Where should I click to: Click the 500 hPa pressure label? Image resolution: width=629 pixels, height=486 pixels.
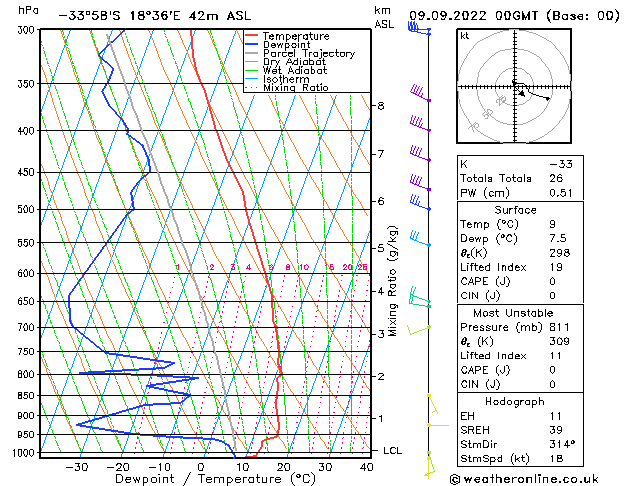coord(28,209)
